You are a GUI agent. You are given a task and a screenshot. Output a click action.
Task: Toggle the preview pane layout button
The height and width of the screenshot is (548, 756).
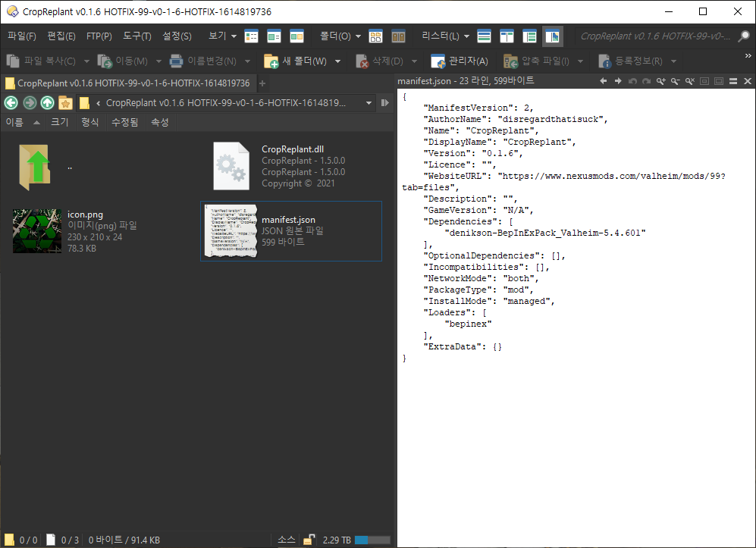click(x=553, y=36)
